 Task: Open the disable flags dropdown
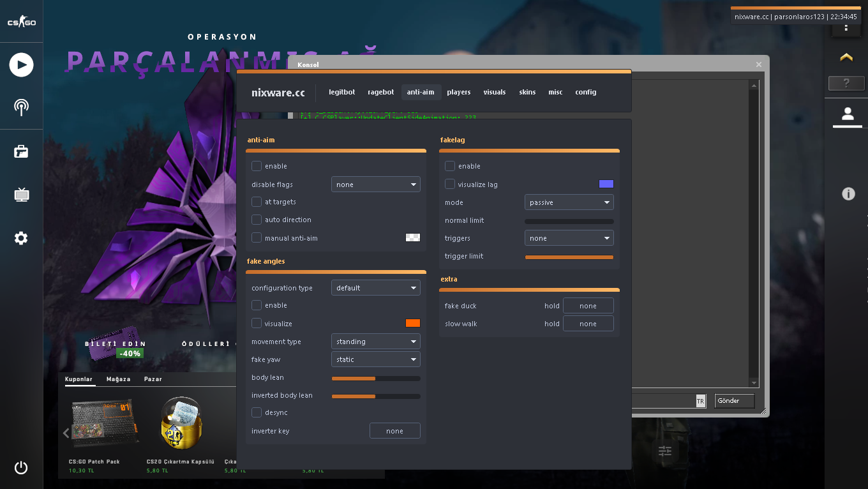coord(375,184)
